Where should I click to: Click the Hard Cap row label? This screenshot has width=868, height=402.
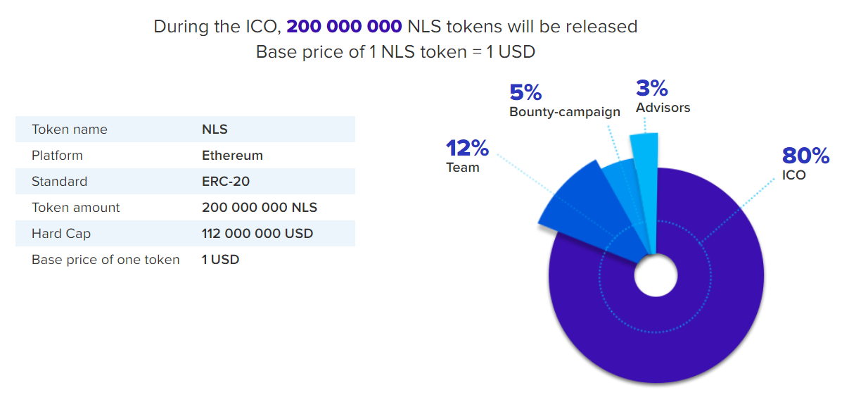61,234
